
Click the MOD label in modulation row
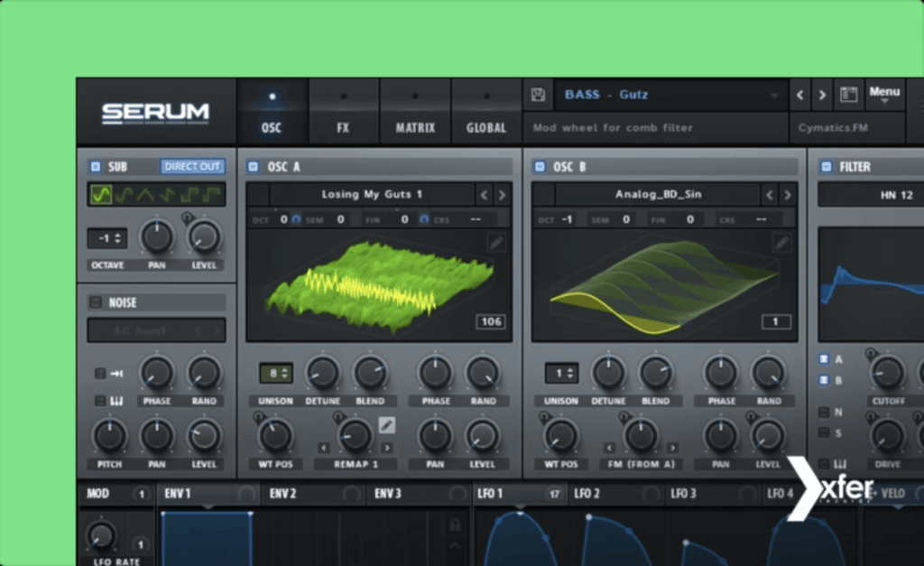tap(97, 494)
